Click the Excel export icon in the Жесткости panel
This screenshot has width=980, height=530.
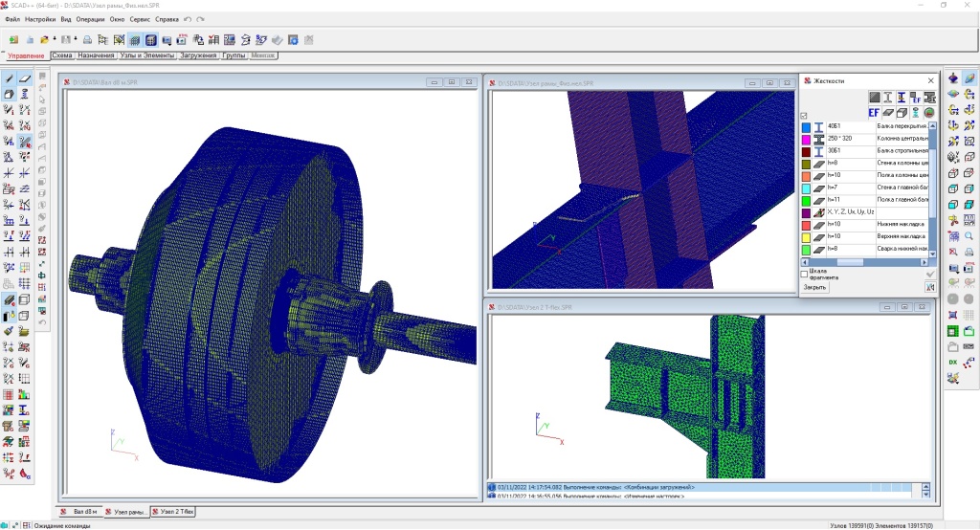point(930,287)
